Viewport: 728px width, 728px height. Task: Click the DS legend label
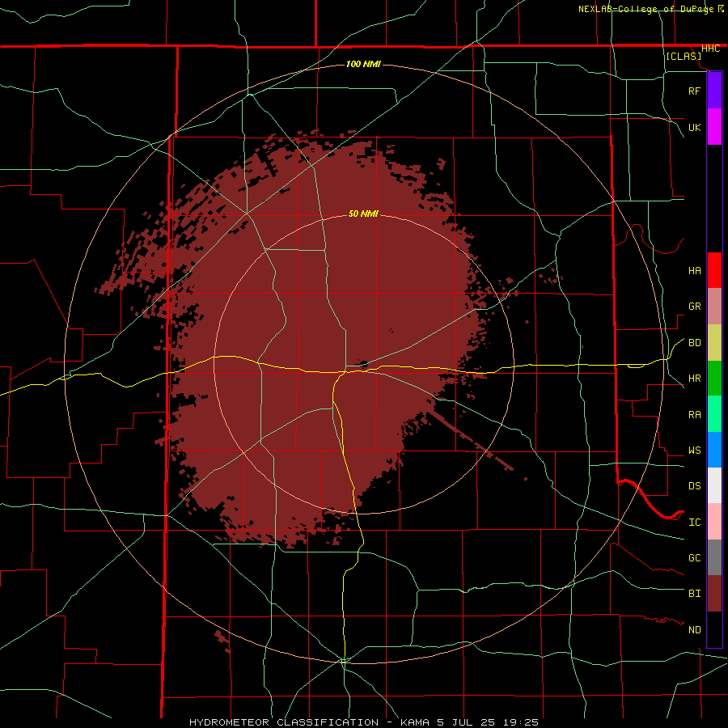click(694, 486)
